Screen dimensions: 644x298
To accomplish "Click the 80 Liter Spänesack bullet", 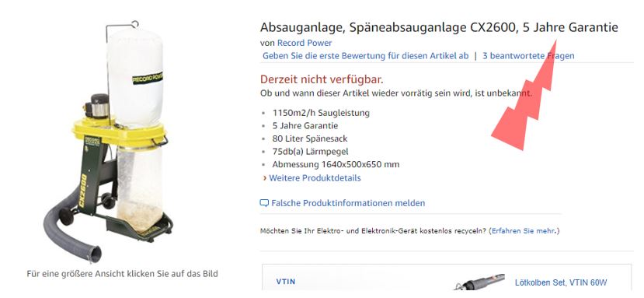I will [x=310, y=138].
